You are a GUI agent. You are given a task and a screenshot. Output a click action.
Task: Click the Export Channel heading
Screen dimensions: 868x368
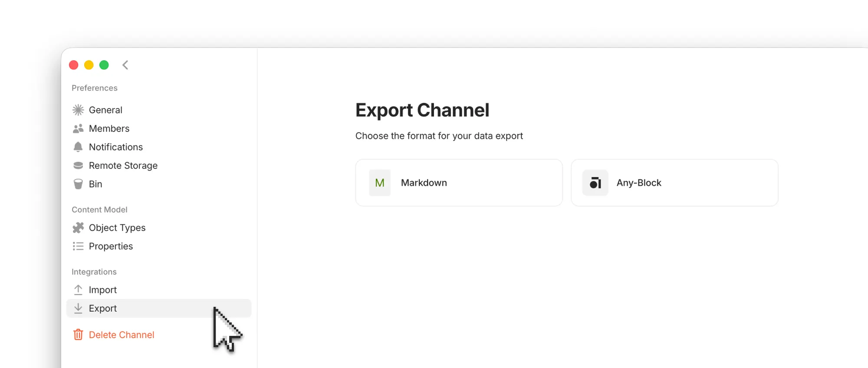(x=422, y=110)
